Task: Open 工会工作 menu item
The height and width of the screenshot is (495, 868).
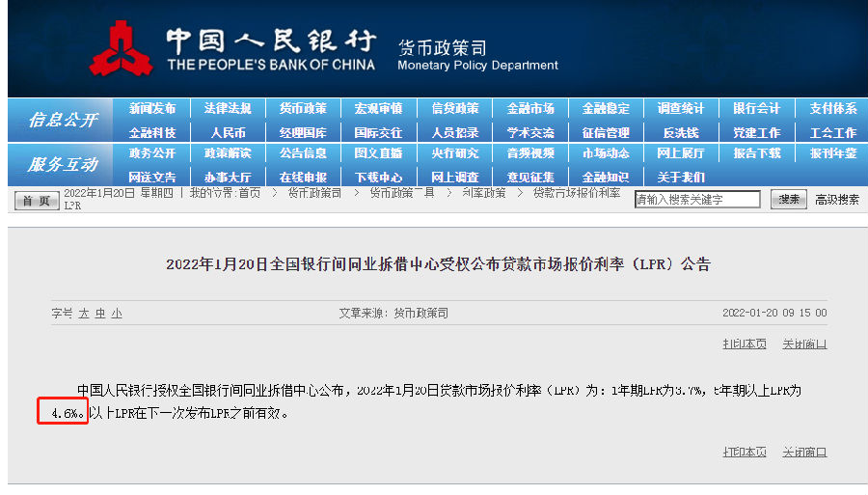Action: pos(833,133)
